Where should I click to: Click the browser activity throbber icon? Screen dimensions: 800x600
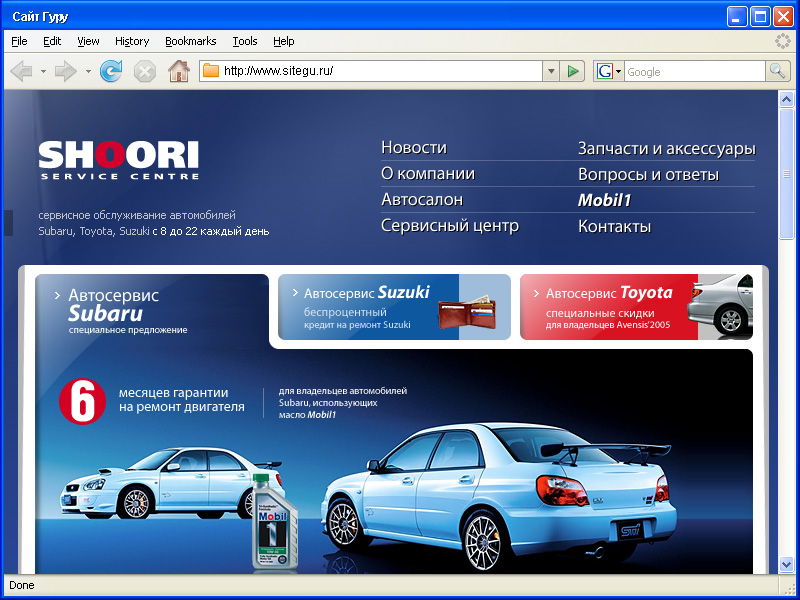[782, 41]
